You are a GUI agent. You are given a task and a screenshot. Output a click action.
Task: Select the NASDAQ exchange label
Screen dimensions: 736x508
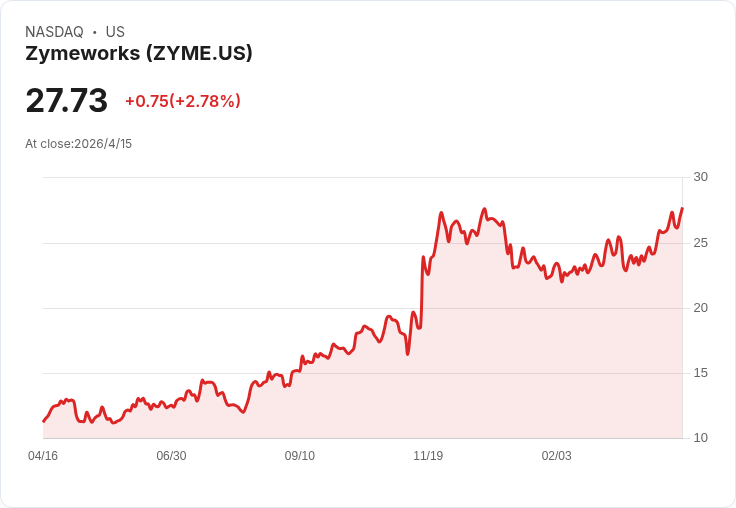54,32
